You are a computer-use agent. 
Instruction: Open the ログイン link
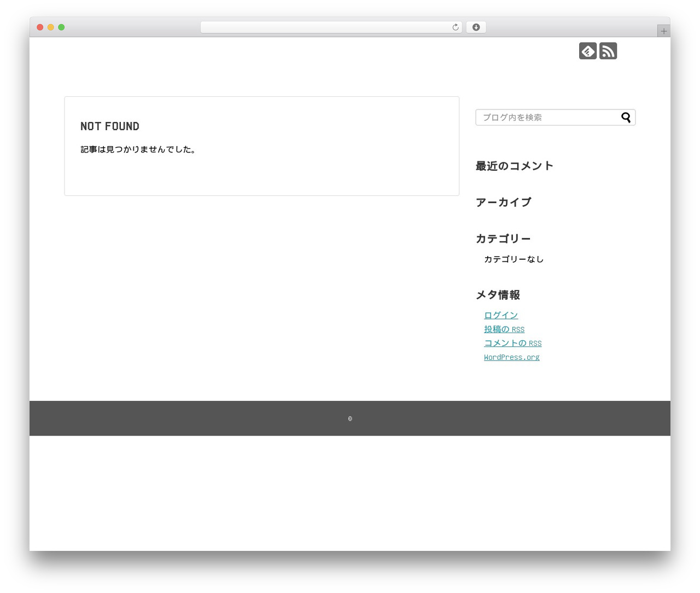[501, 315]
